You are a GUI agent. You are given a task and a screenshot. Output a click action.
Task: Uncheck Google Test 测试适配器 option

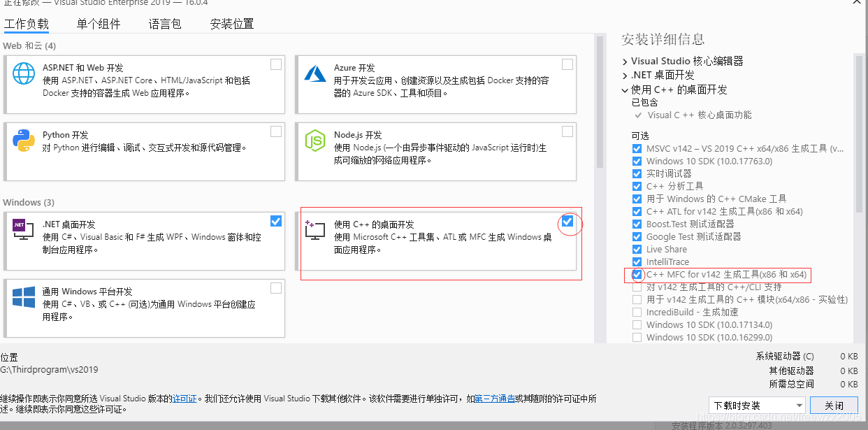click(x=637, y=236)
